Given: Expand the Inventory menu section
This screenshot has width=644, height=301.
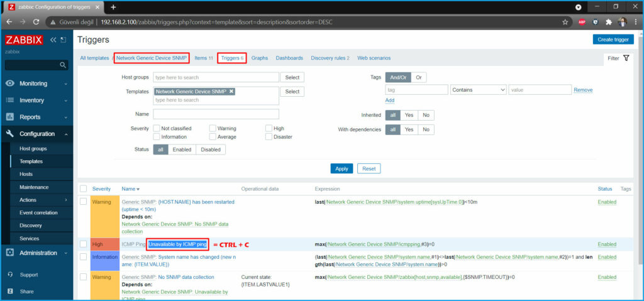Looking at the screenshot, I should [x=65, y=101].
